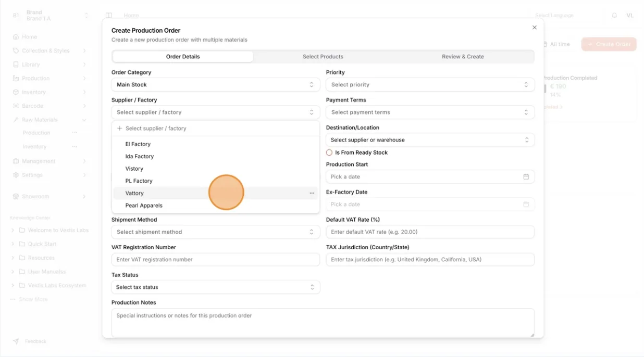
Task: Choose El Factory from the supplier list
Action: [216, 144]
